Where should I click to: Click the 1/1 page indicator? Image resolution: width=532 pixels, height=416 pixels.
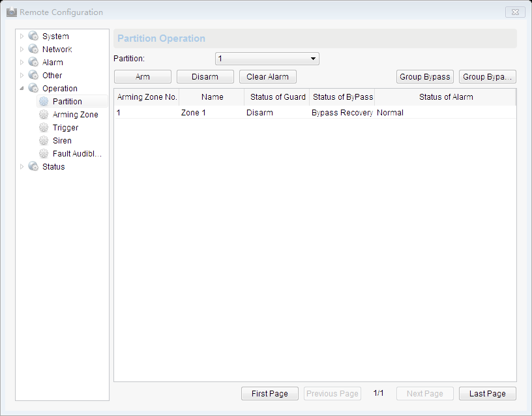point(378,393)
